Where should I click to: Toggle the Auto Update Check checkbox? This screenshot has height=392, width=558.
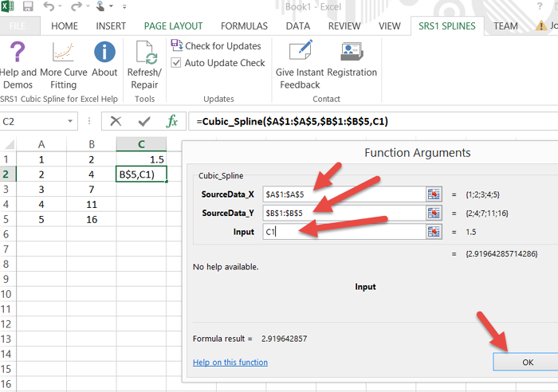tap(176, 63)
